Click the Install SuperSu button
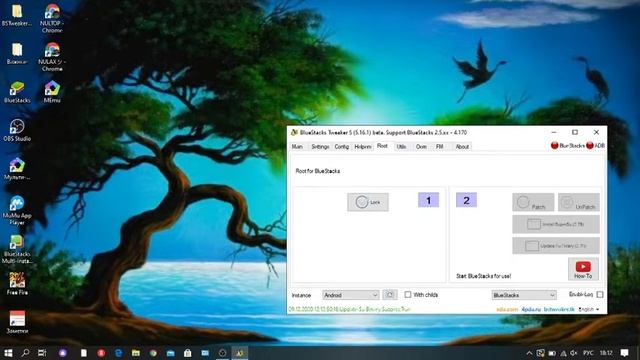Image resolution: width=640 pixels, height=360 pixels. pyautogui.click(x=556, y=224)
